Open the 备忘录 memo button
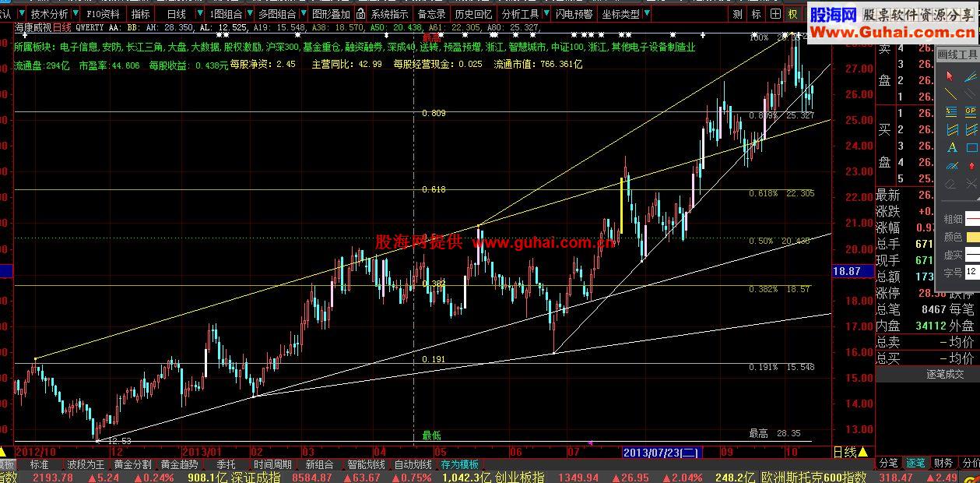980x483 pixels. coord(431,14)
